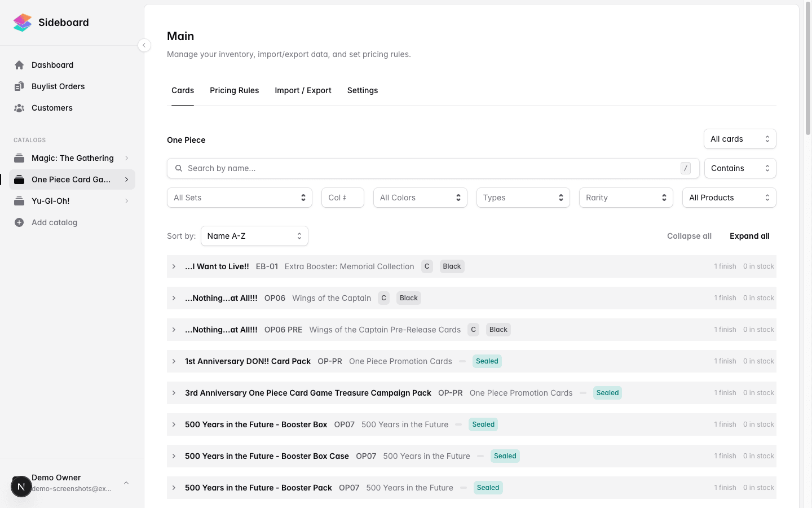Click the Sideboard logo icon
The image size is (812, 508).
(23, 23)
